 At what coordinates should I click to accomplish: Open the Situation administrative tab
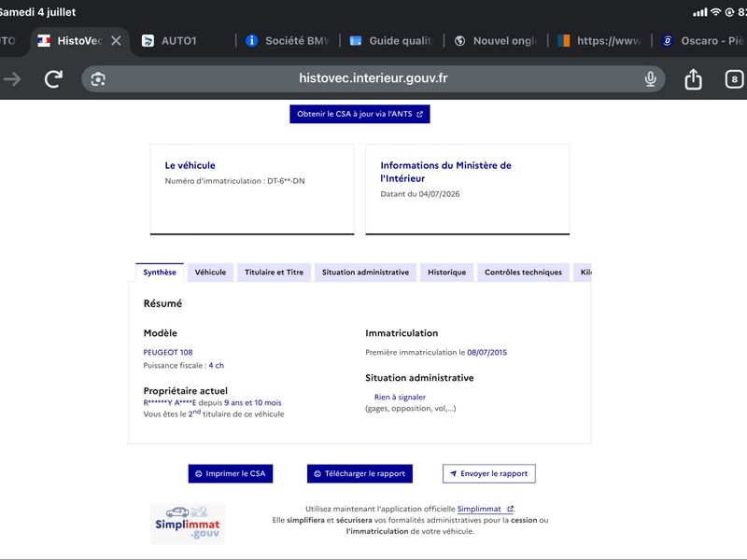[x=365, y=273]
